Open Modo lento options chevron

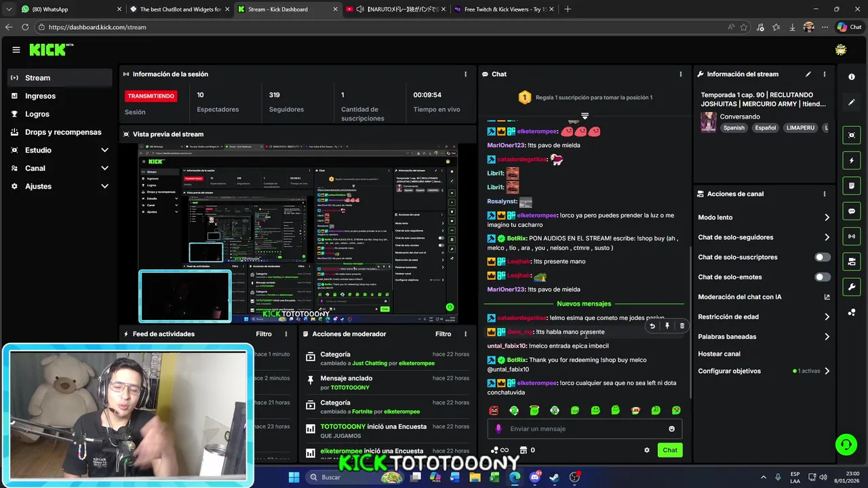[x=827, y=218]
